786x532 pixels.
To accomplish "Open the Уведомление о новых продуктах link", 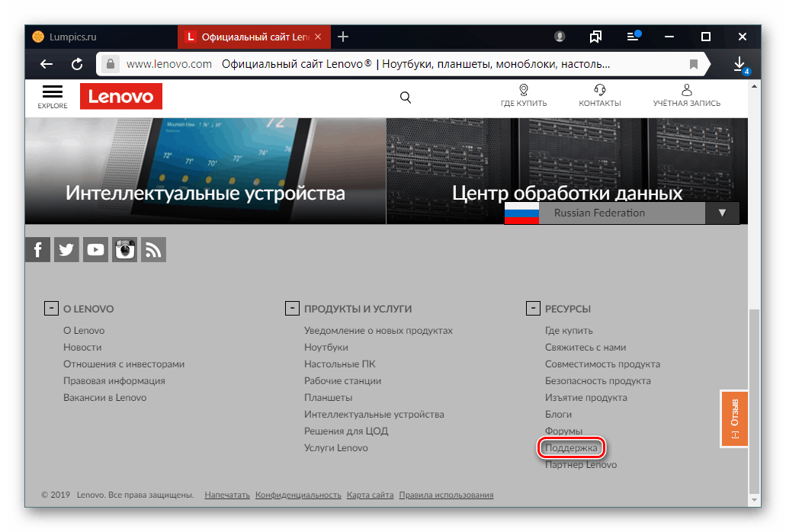I will pyautogui.click(x=378, y=331).
